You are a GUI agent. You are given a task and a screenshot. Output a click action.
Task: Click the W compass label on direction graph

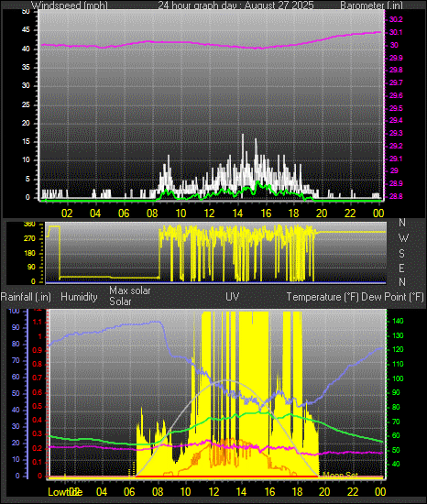point(403,238)
